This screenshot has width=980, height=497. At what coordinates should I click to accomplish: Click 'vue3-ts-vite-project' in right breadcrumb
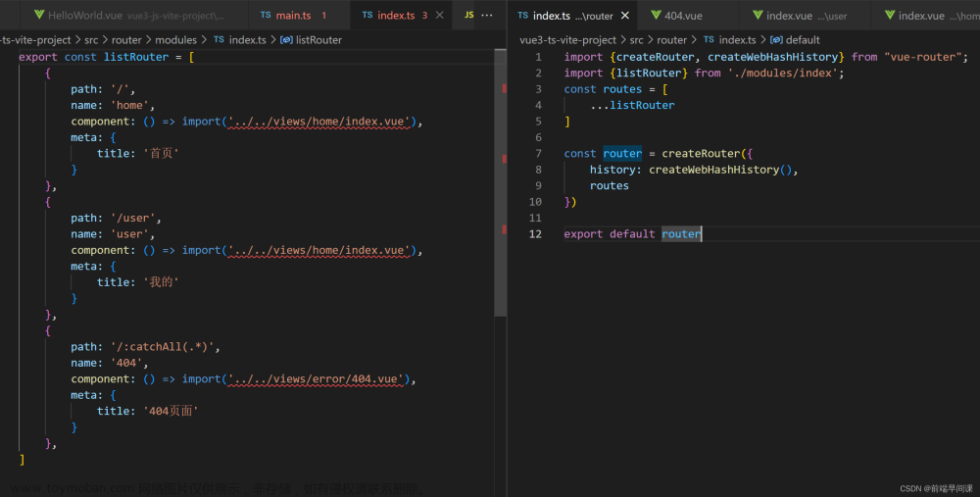(x=567, y=39)
